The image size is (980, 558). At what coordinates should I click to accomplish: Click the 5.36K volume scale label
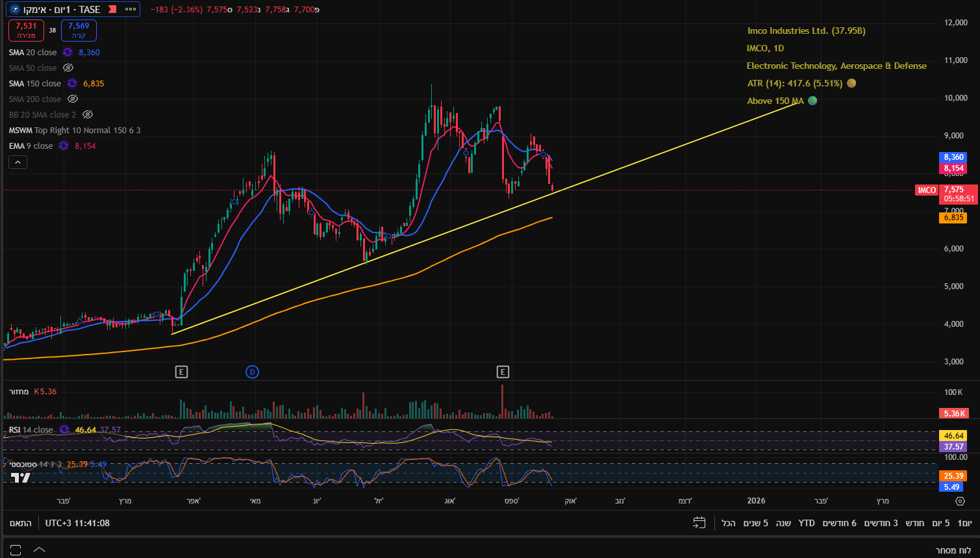(x=955, y=413)
